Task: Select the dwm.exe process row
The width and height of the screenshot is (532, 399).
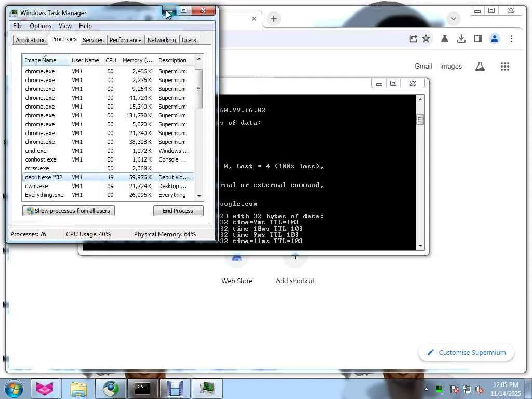Action: (x=108, y=186)
